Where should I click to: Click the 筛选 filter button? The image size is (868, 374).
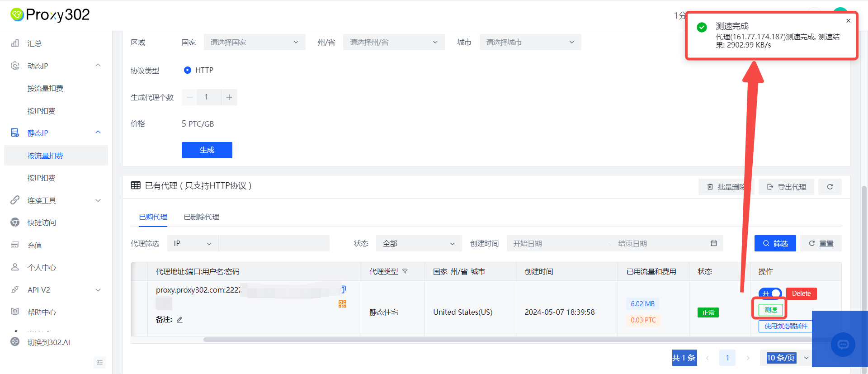point(775,243)
